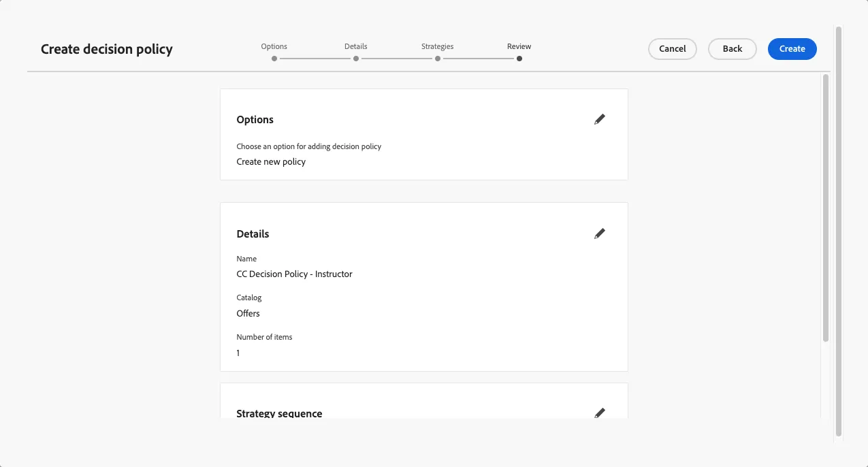The width and height of the screenshot is (868, 467).
Task: Select the Catalog value 'Offers'
Action: [248, 314]
